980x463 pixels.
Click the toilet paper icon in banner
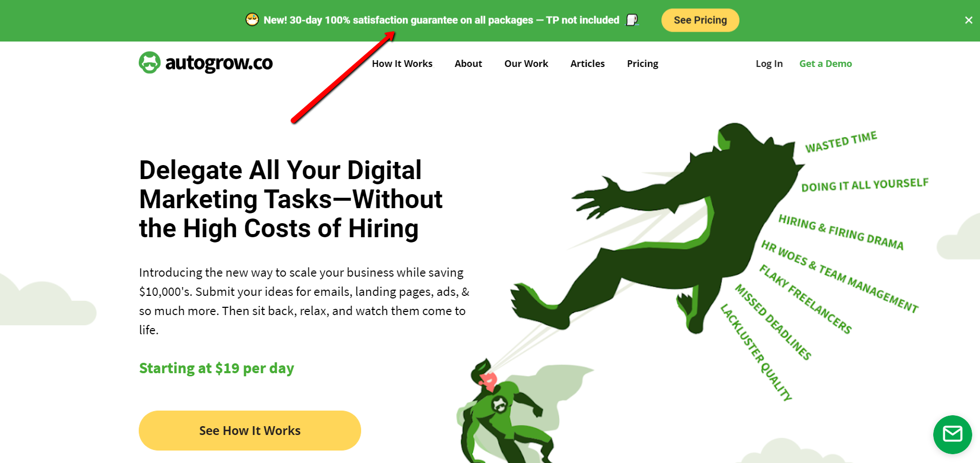coord(632,20)
